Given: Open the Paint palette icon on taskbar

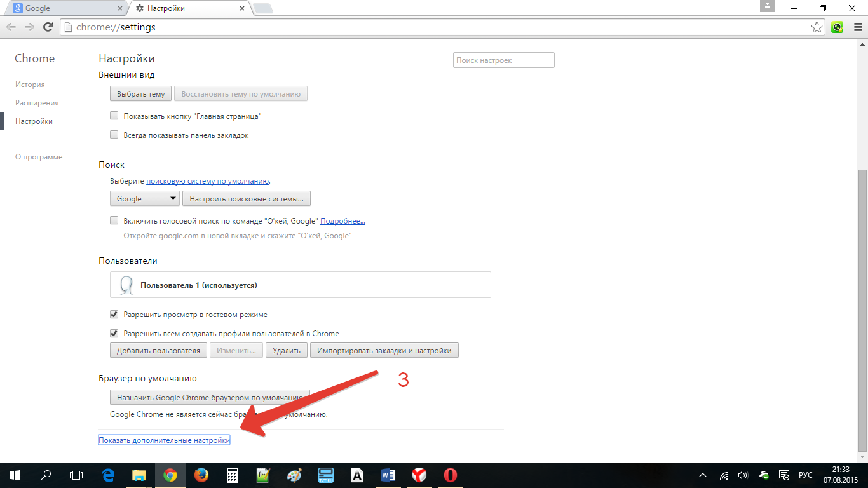Looking at the screenshot, I should tap(295, 475).
